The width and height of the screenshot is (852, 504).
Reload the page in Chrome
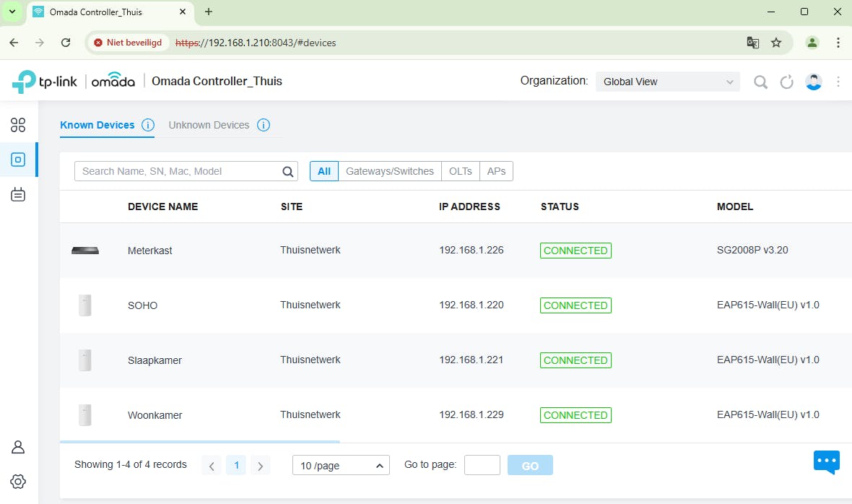[66, 43]
